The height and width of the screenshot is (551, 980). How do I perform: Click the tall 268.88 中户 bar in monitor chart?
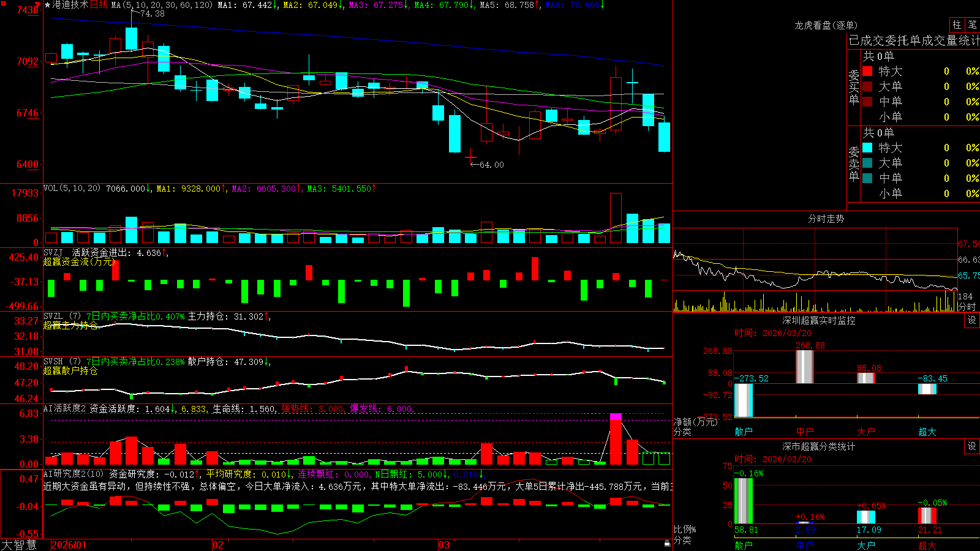(x=804, y=367)
